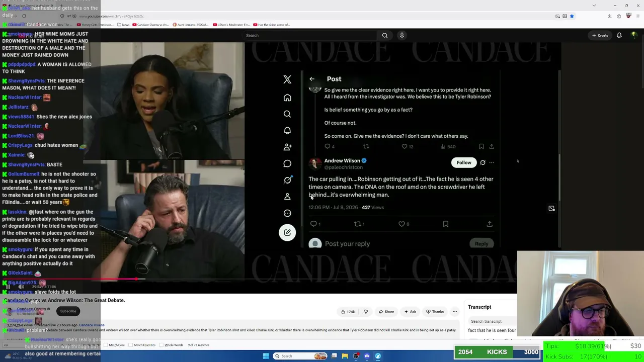644x362 pixels.
Task: Click the Ask button under the video
Action: click(x=410, y=312)
